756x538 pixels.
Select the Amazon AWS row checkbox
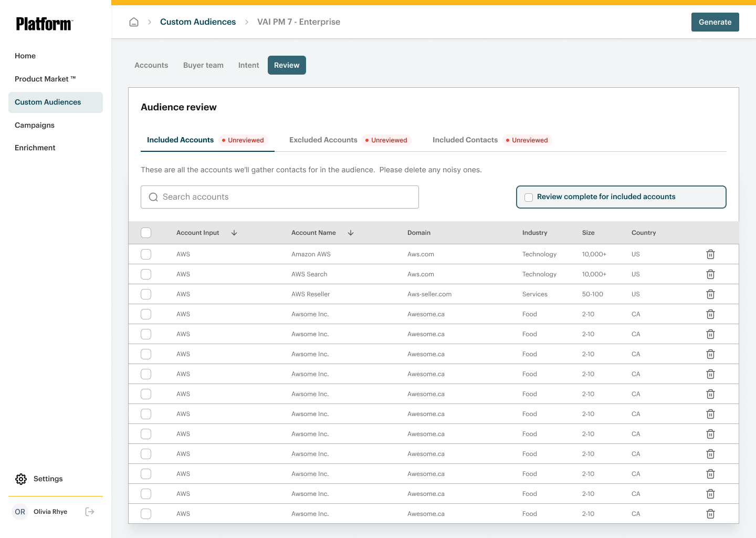[x=146, y=254]
